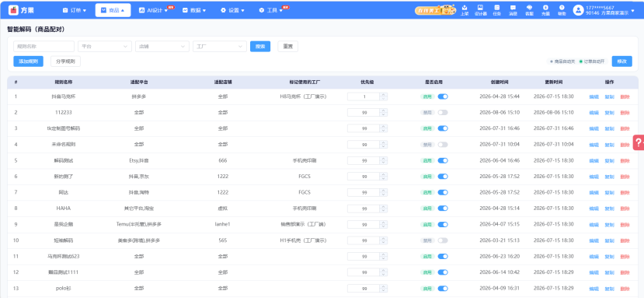
Task: Open the 平台 platform dropdown
Action: [105, 47]
